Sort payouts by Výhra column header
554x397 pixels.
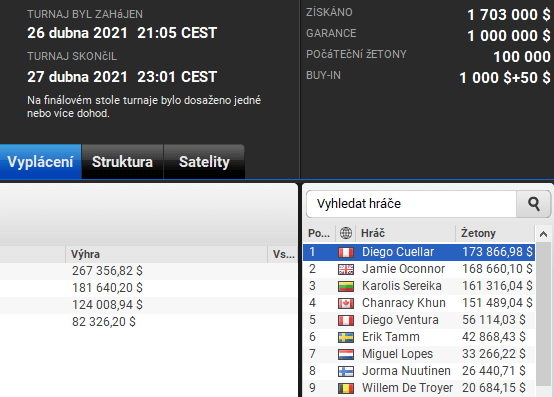[166, 254]
